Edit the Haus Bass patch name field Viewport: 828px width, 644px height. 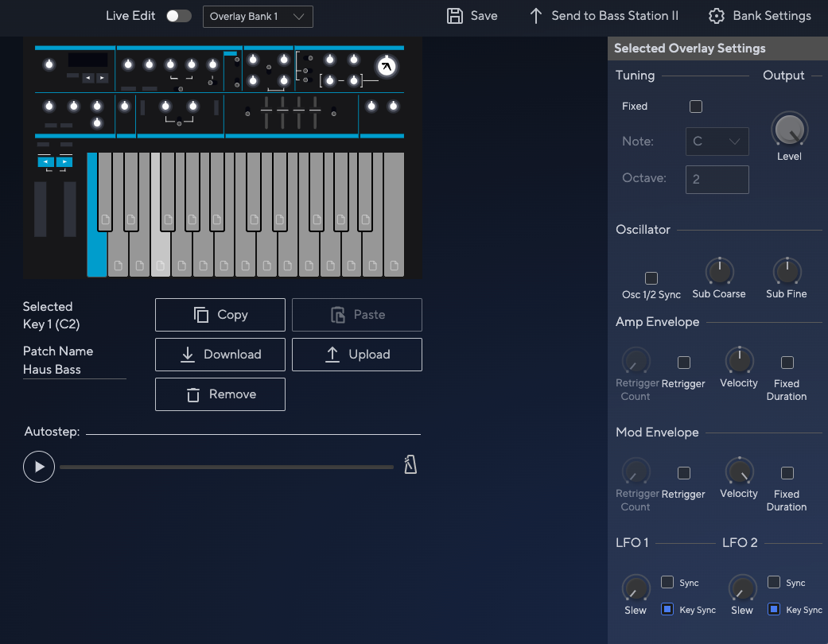tap(75, 370)
